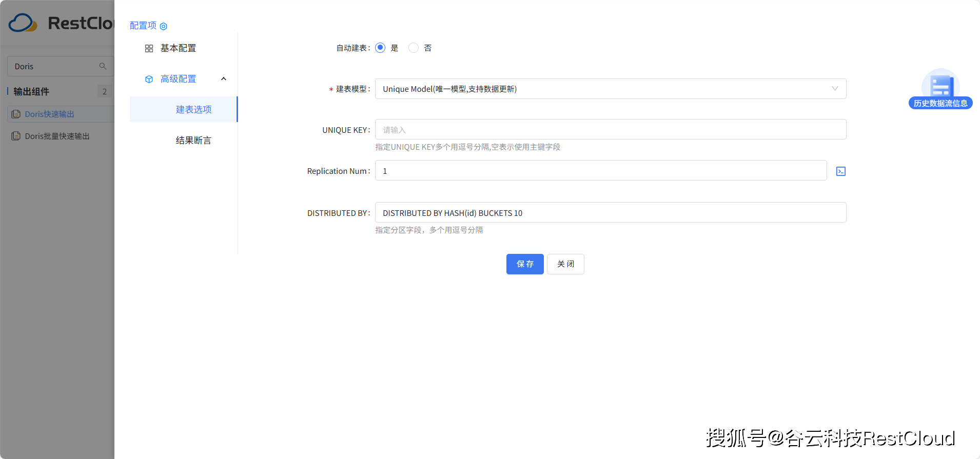Click the Doris快速输出 component icon

pyautogui.click(x=16, y=114)
